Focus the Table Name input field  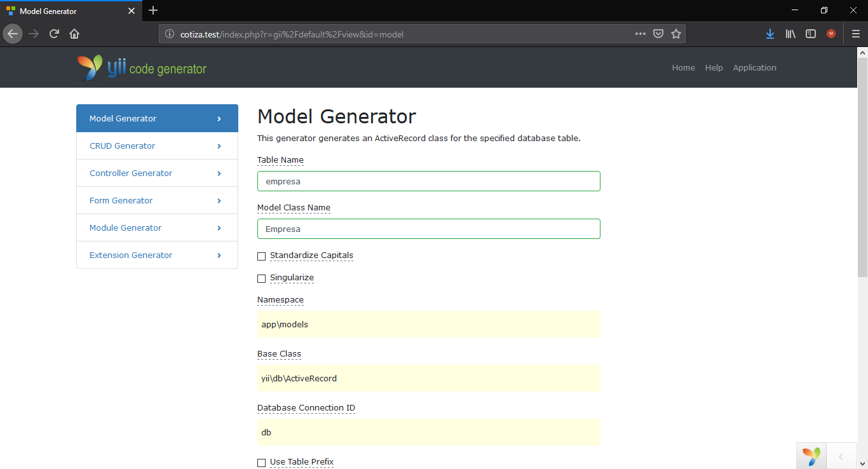coord(428,181)
